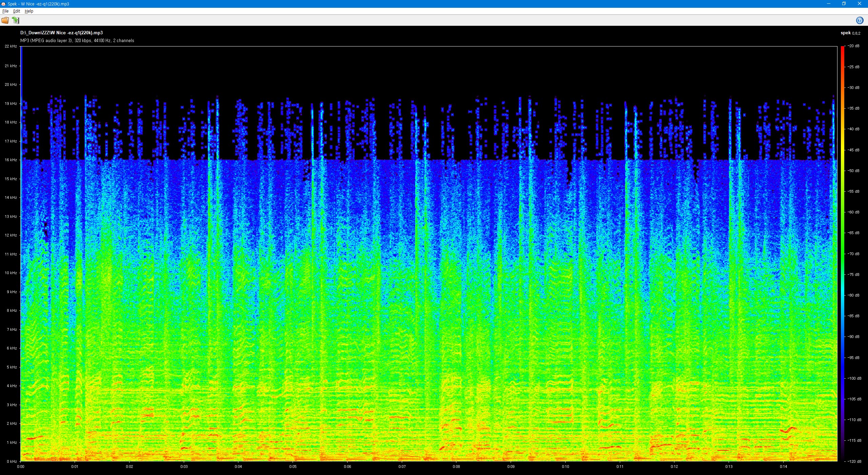This screenshot has width=868, height=475.
Task: Open the File menu
Action: click(x=5, y=11)
